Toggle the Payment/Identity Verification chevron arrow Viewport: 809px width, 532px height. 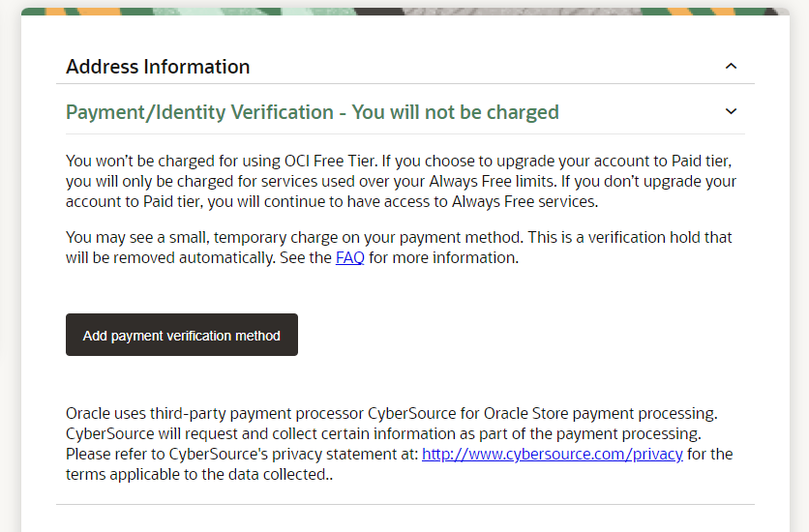(x=731, y=112)
